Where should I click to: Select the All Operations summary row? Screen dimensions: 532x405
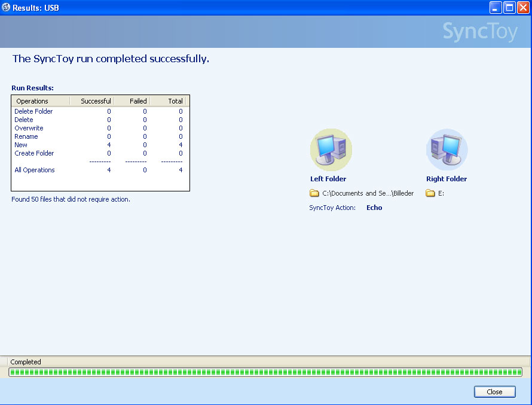point(35,170)
